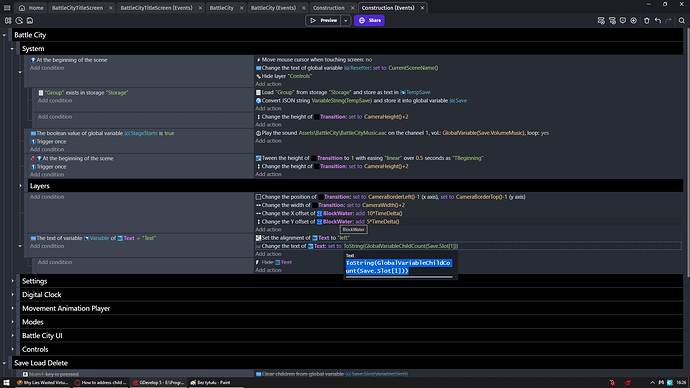Open the project manager icon
Viewport: 690px width, 388px height.
(8, 20)
